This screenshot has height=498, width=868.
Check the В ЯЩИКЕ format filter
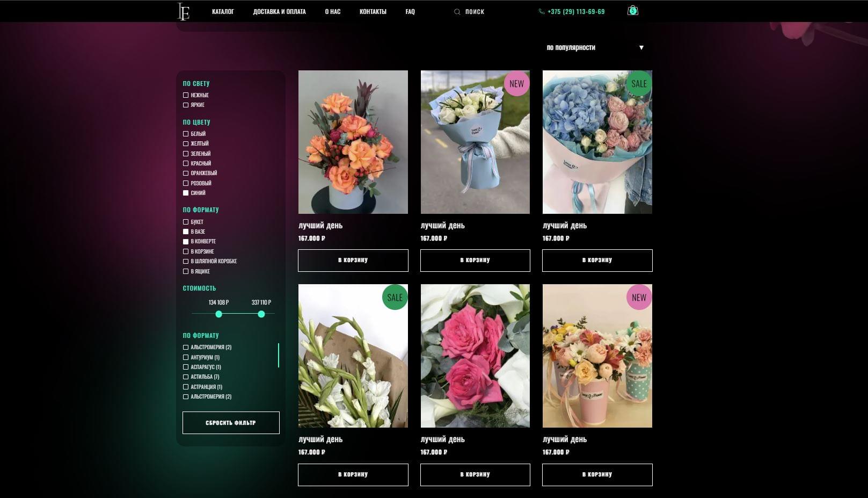(x=186, y=271)
